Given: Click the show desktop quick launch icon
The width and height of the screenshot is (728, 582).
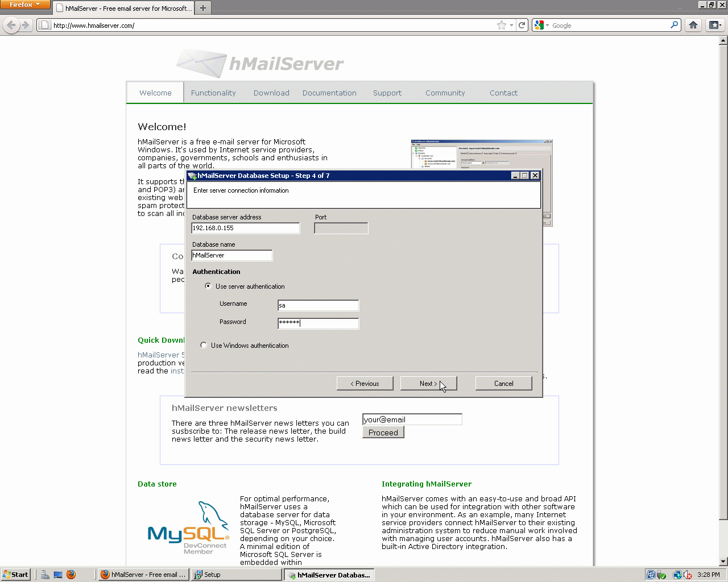Looking at the screenshot, I should point(58,575).
